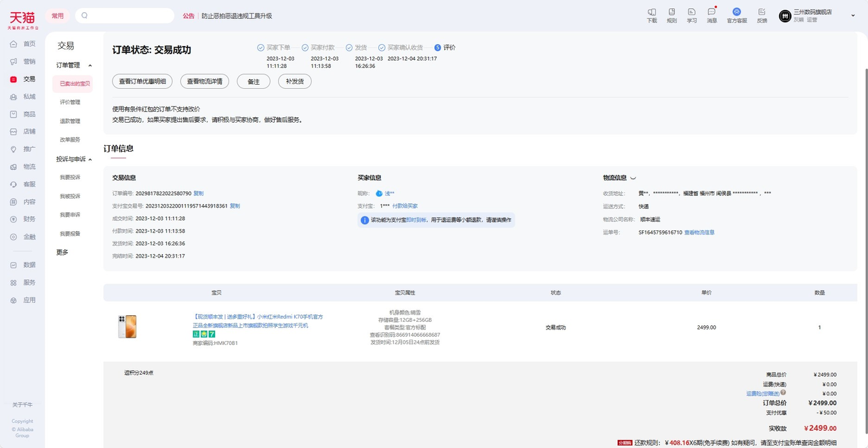Open the 物流 logistics icon
This screenshot has height=448, width=868.
14,167
